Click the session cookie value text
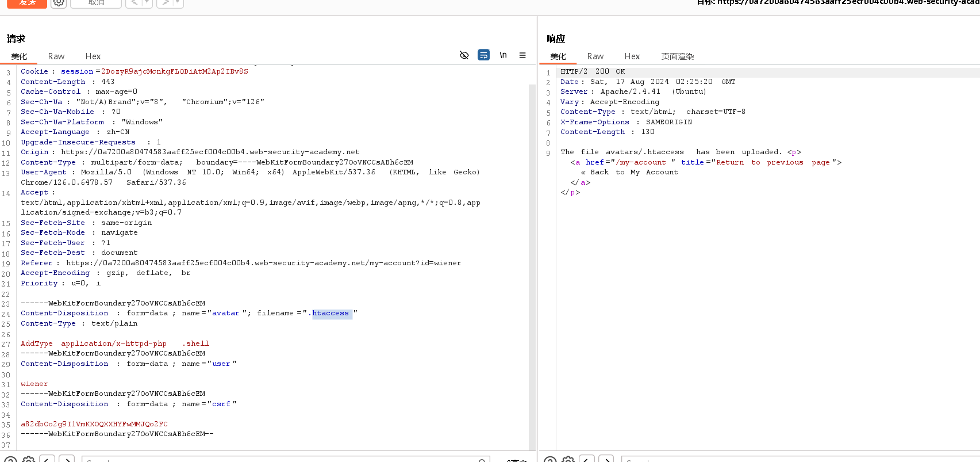980x462 pixels. click(x=175, y=71)
